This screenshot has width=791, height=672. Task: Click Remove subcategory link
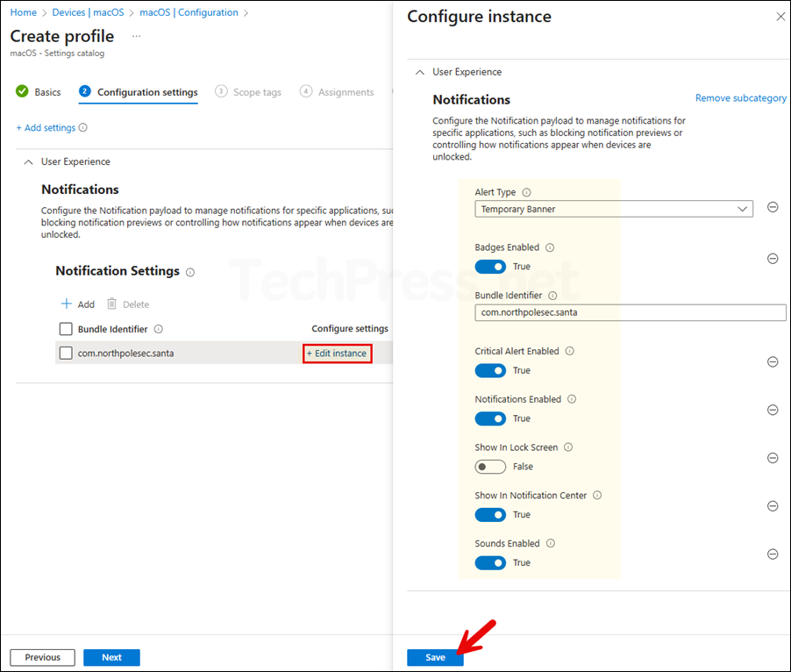pyautogui.click(x=740, y=98)
